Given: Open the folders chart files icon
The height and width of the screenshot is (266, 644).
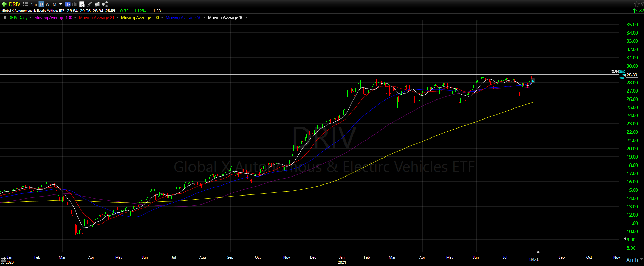Looking at the screenshot, I should (x=97, y=4).
